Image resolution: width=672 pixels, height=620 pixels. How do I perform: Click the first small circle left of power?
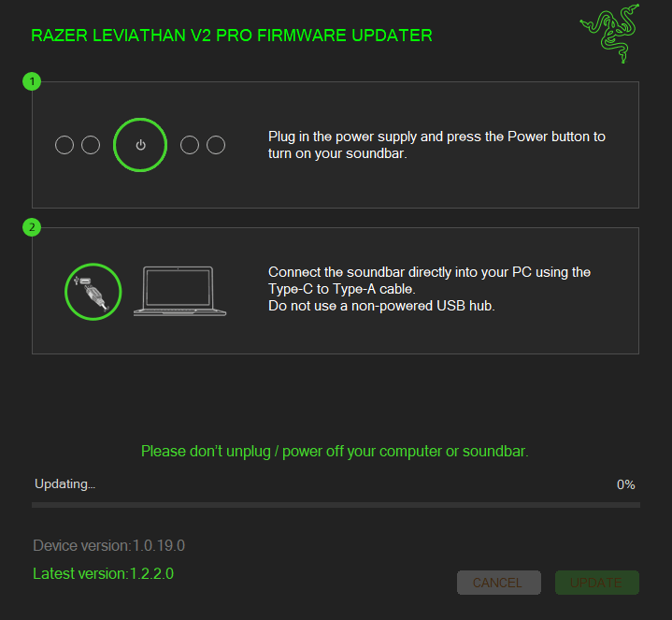pos(64,145)
